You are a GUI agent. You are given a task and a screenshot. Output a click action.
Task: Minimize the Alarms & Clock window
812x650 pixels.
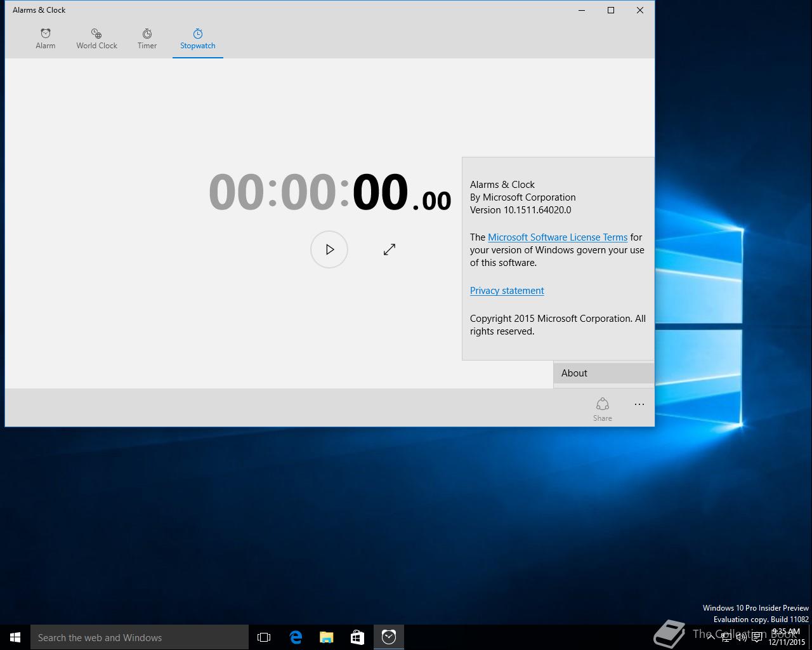point(582,10)
